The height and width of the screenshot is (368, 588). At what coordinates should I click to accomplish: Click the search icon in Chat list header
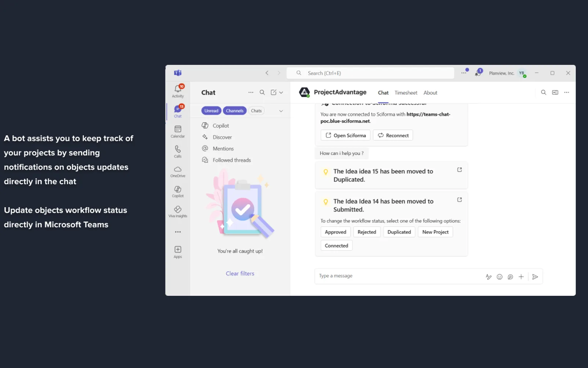pyautogui.click(x=262, y=92)
